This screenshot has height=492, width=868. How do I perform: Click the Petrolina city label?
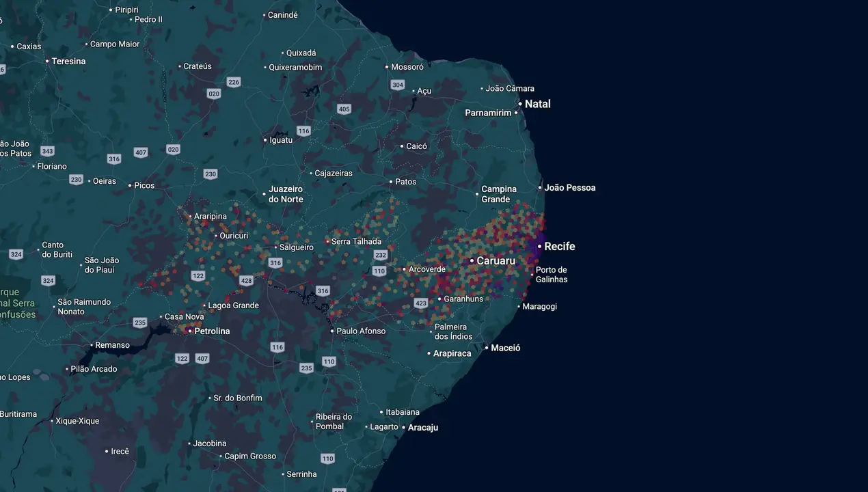click(212, 331)
